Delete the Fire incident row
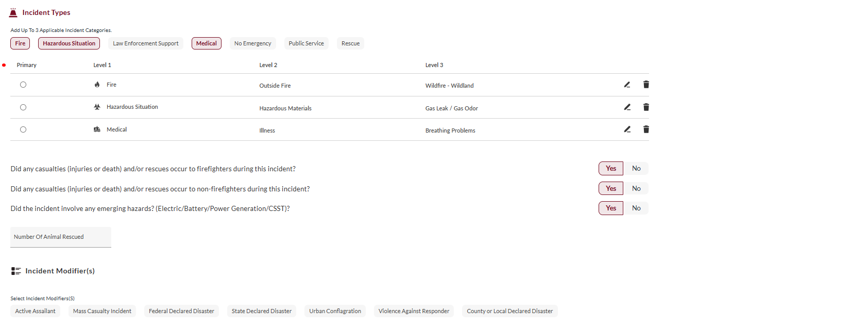The width and height of the screenshot is (868, 326). [x=646, y=85]
